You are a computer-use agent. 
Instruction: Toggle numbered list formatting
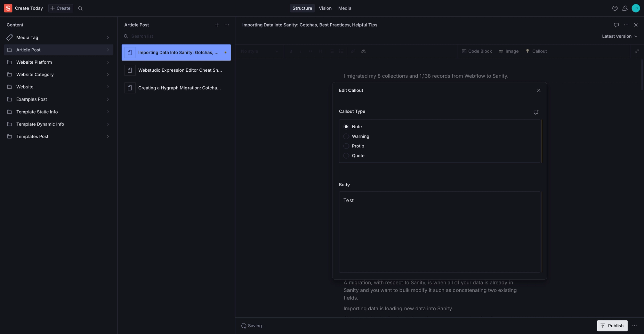pyautogui.click(x=341, y=51)
